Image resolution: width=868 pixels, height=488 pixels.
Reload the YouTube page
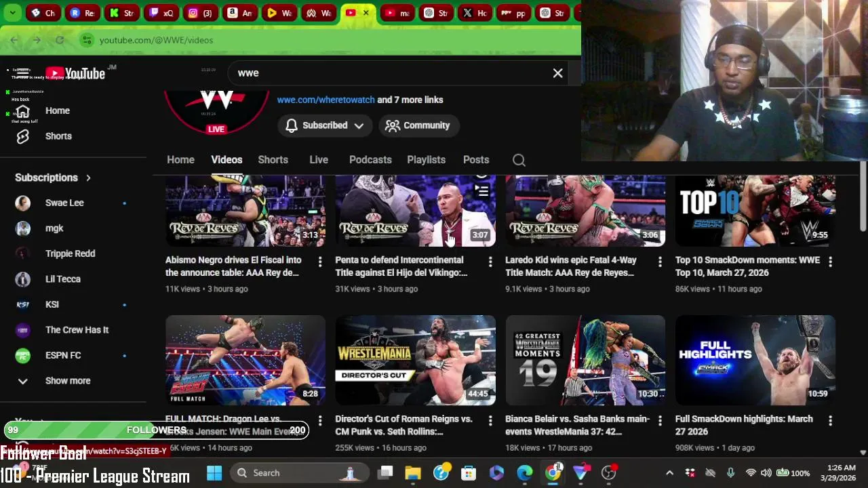pos(60,40)
